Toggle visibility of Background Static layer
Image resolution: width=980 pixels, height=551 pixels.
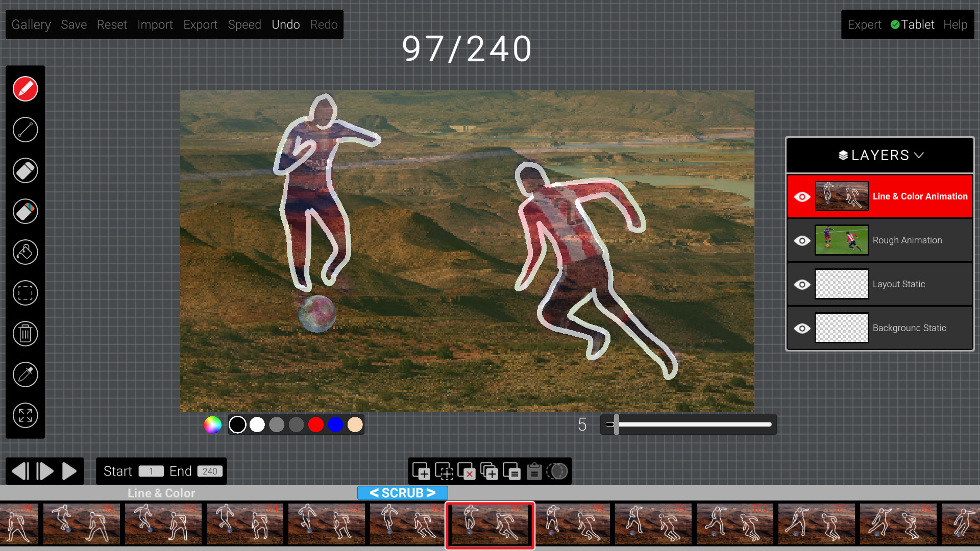803,328
